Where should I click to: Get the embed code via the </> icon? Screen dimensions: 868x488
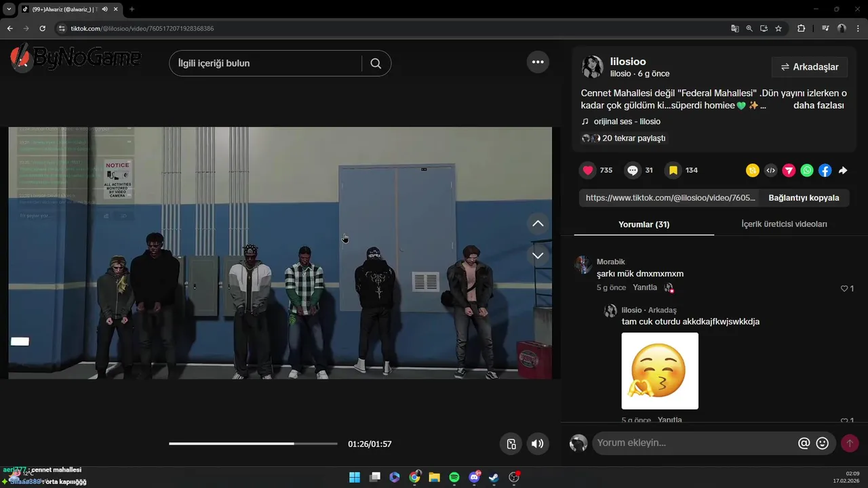(770, 171)
